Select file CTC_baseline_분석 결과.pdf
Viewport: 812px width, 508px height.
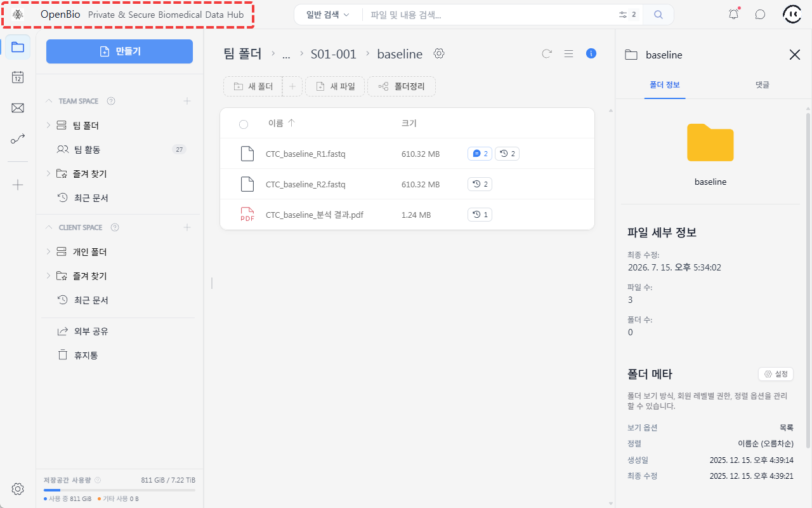click(x=315, y=215)
